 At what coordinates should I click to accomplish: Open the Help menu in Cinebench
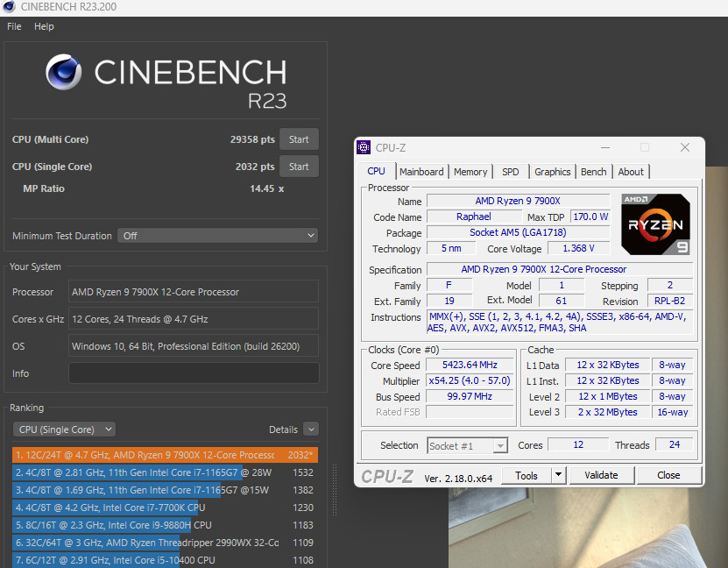coord(44,26)
